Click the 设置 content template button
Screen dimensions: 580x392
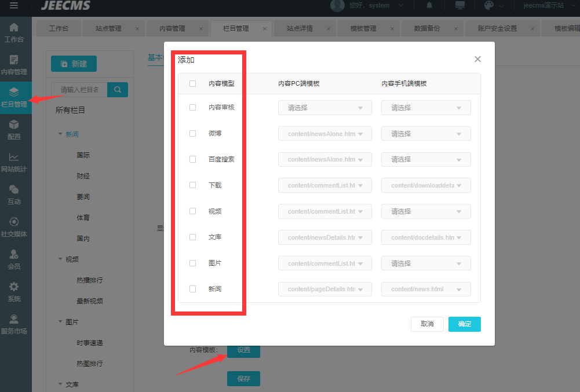click(x=243, y=351)
